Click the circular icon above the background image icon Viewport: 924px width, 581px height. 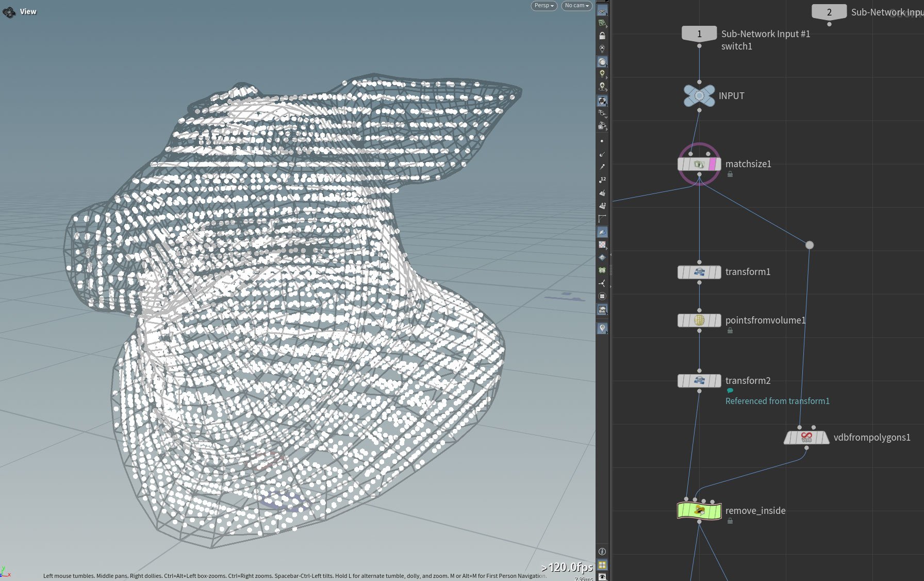(x=602, y=296)
